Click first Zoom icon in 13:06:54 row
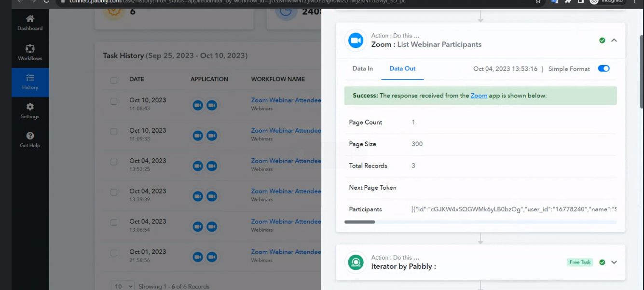The height and width of the screenshot is (290, 644). pyautogui.click(x=198, y=226)
